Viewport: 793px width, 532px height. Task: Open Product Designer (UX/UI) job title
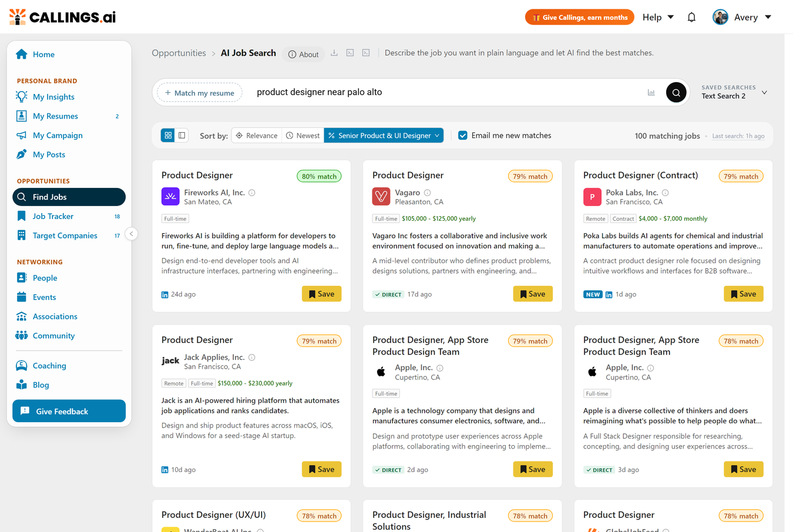pyautogui.click(x=214, y=514)
